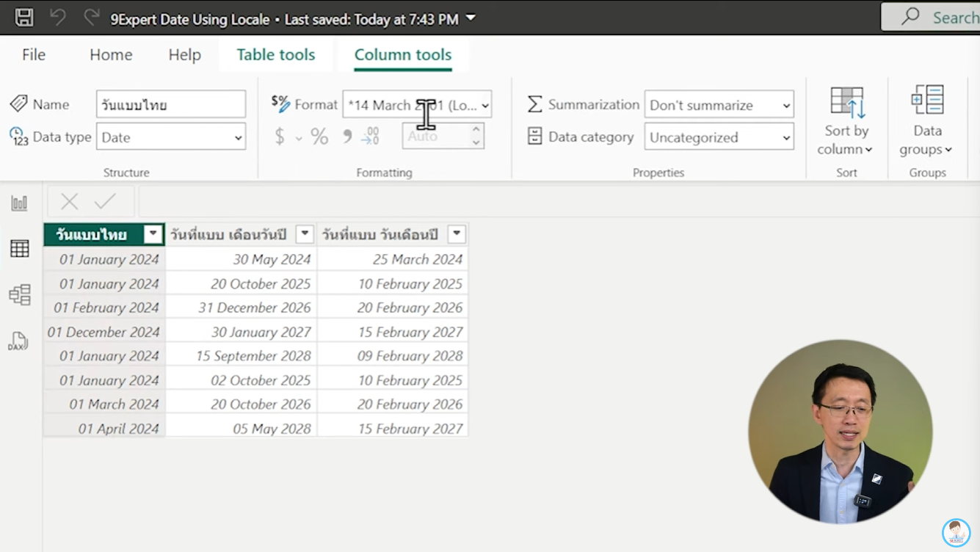Open DAX query view icon
This screenshot has width=980, height=552.
(x=18, y=341)
